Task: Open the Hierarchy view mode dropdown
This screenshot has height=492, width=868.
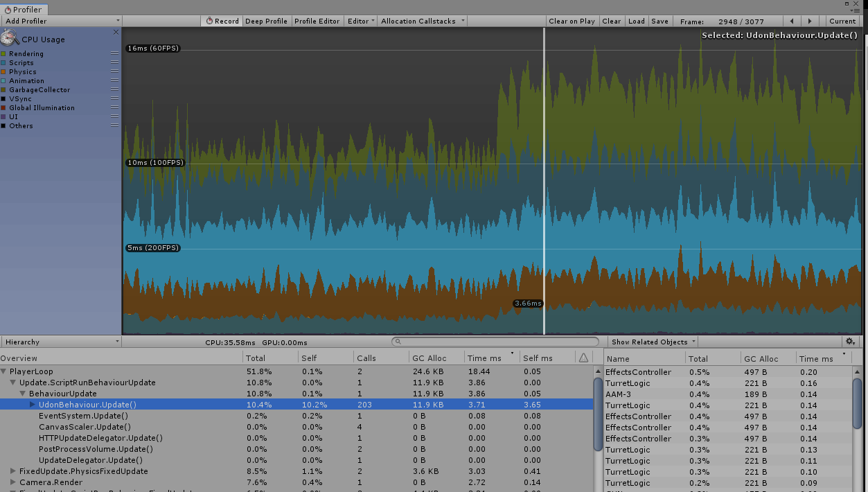Action: point(61,342)
